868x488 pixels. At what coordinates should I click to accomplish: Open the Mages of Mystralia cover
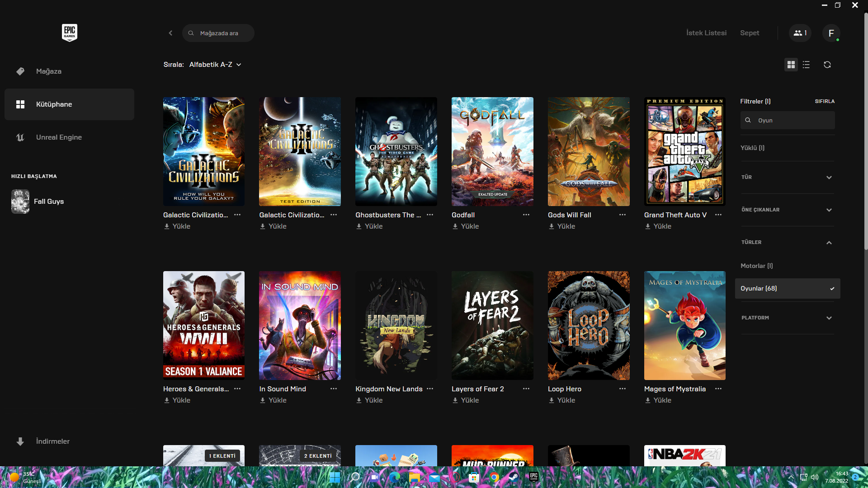684,325
